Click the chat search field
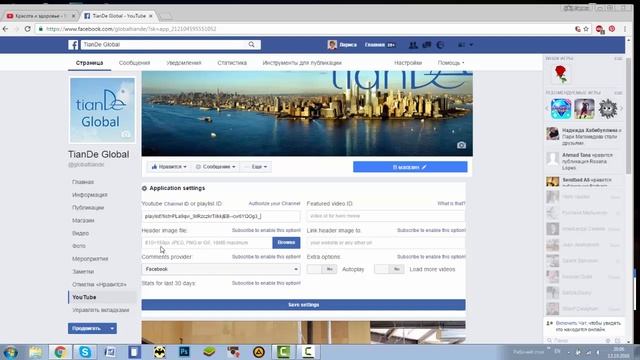The image size is (640, 360). click(576, 340)
